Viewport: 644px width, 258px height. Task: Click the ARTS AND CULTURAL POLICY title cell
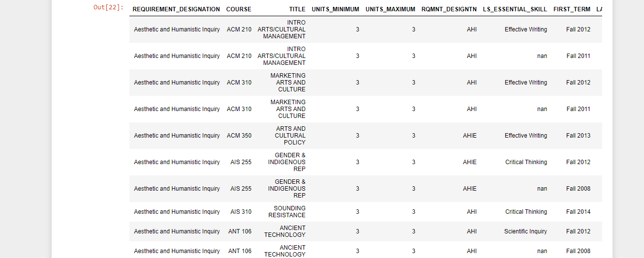pyautogui.click(x=290, y=136)
